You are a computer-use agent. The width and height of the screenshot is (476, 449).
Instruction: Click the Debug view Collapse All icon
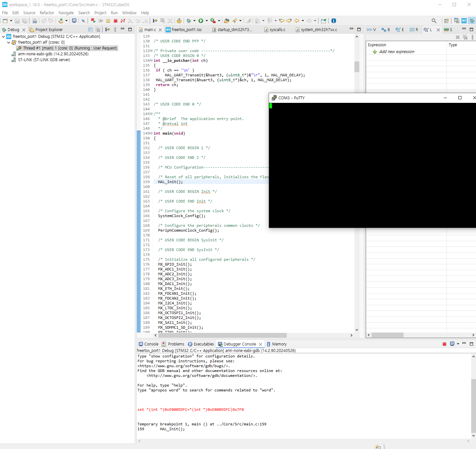(91, 30)
